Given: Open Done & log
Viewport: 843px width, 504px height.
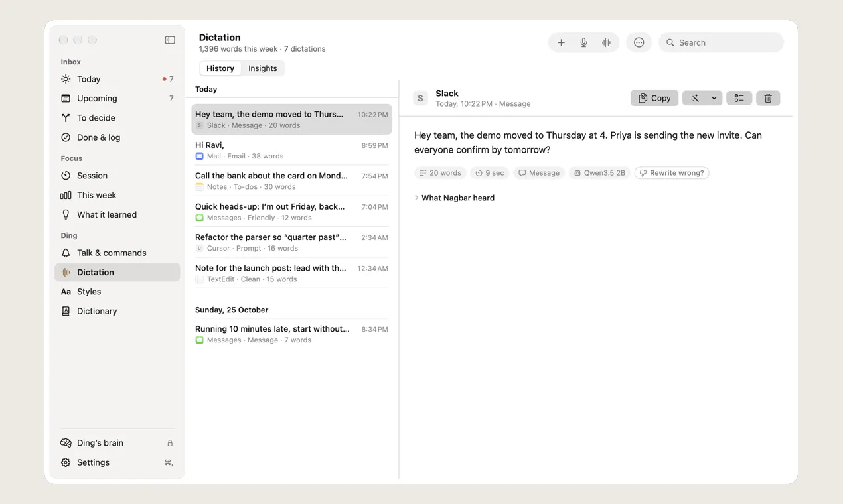Looking at the screenshot, I should point(117,137).
